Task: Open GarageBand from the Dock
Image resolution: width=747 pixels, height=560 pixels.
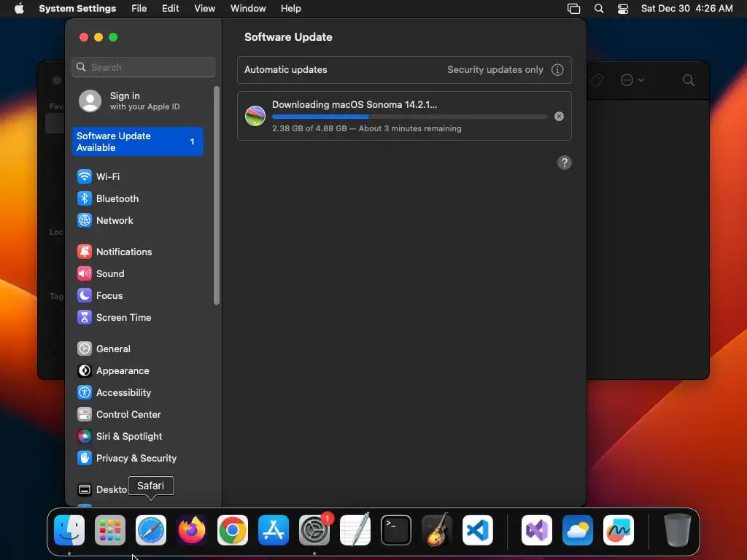Action: coord(437,530)
